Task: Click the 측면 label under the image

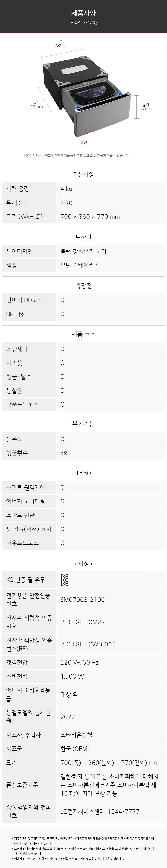Action: [83, 143]
